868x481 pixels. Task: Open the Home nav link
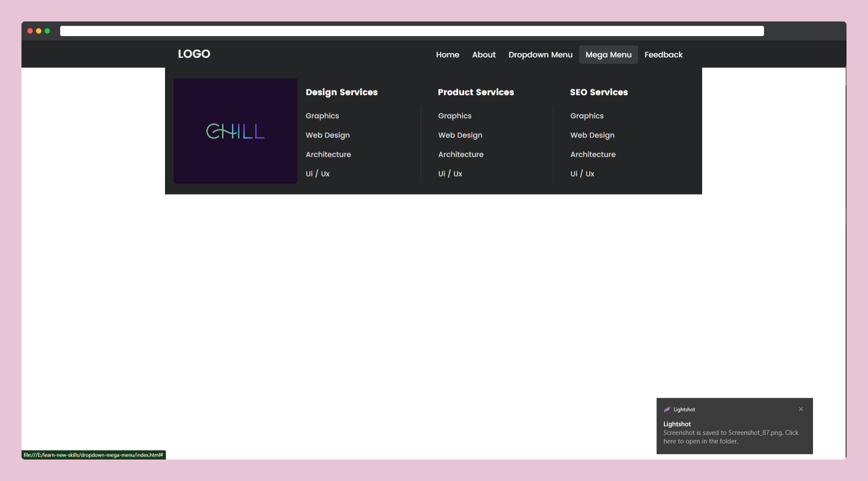pyautogui.click(x=447, y=55)
